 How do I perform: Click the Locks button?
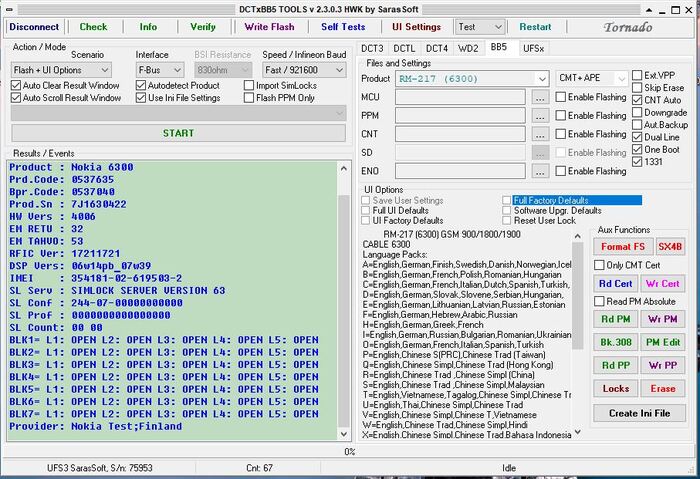(616, 388)
